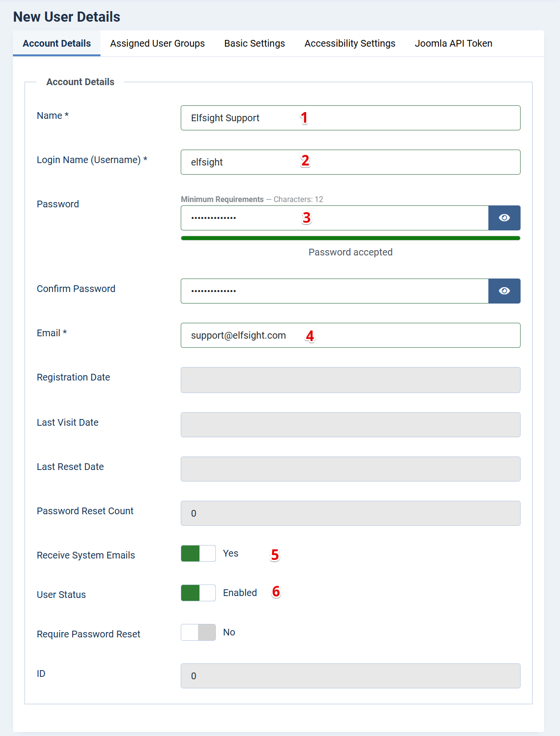560x736 pixels.
Task: Open Joomla API Token tab
Action: (453, 43)
